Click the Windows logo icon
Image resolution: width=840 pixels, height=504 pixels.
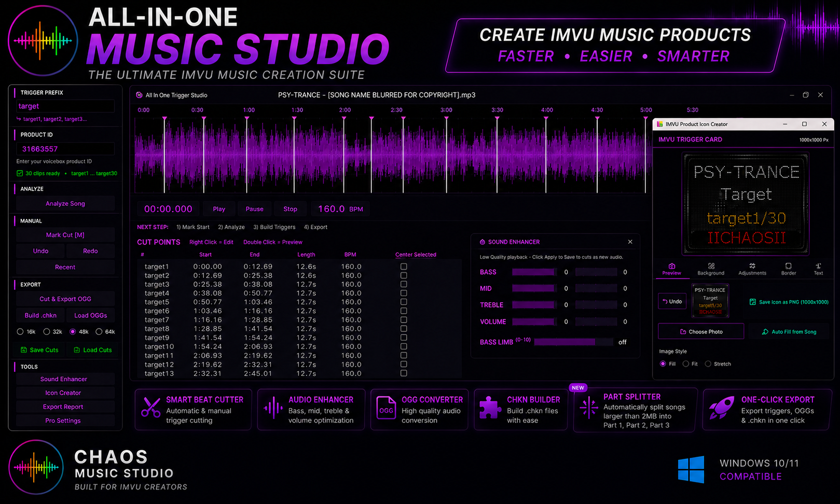coord(691,469)
